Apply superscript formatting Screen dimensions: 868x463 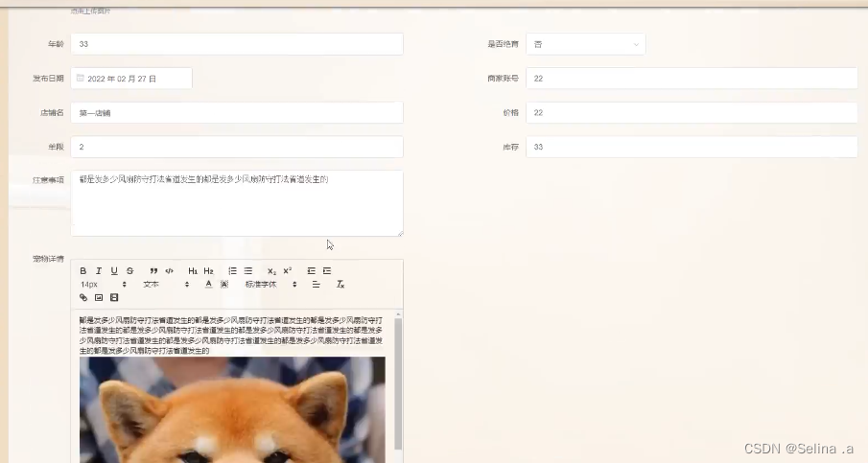(x=288, y=271)
